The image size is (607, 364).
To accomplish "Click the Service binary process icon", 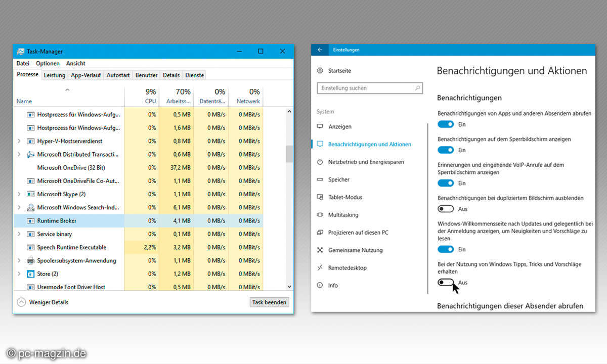I will pyautogui.click(x=30, y=234).
